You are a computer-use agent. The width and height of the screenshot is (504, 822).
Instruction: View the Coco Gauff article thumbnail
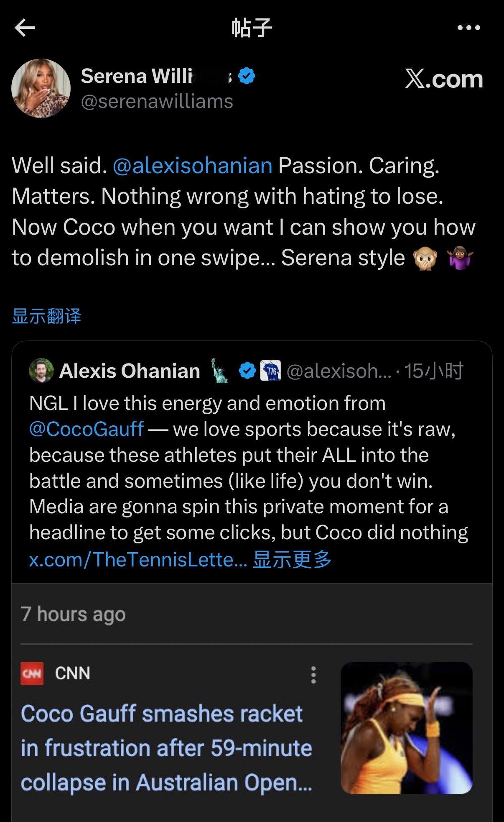click(406, 728)
